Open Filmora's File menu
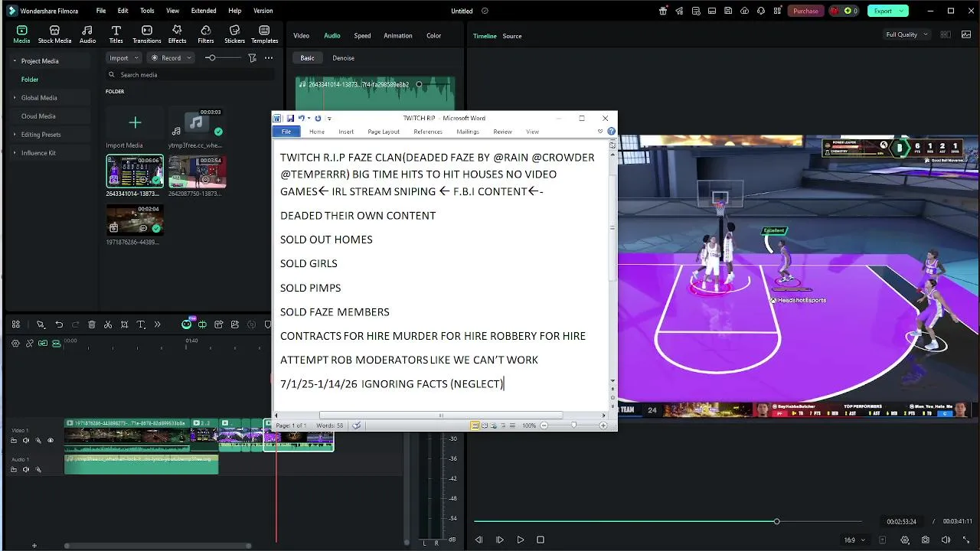 point(101,11)
